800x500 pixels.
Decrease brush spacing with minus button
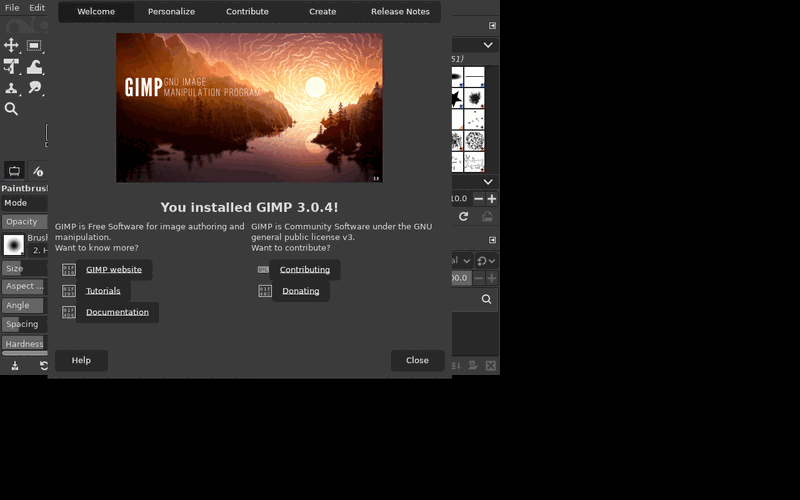coord(479,198)
